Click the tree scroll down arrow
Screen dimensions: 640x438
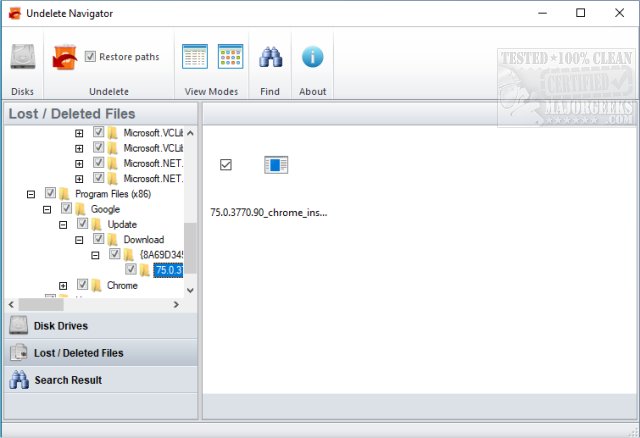[x=190, y=290]
